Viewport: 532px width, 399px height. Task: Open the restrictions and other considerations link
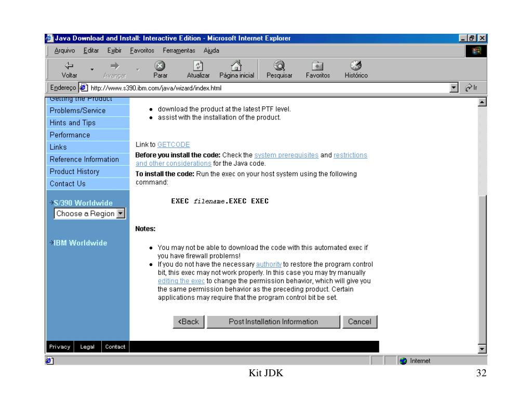click(x=350, y=155)
